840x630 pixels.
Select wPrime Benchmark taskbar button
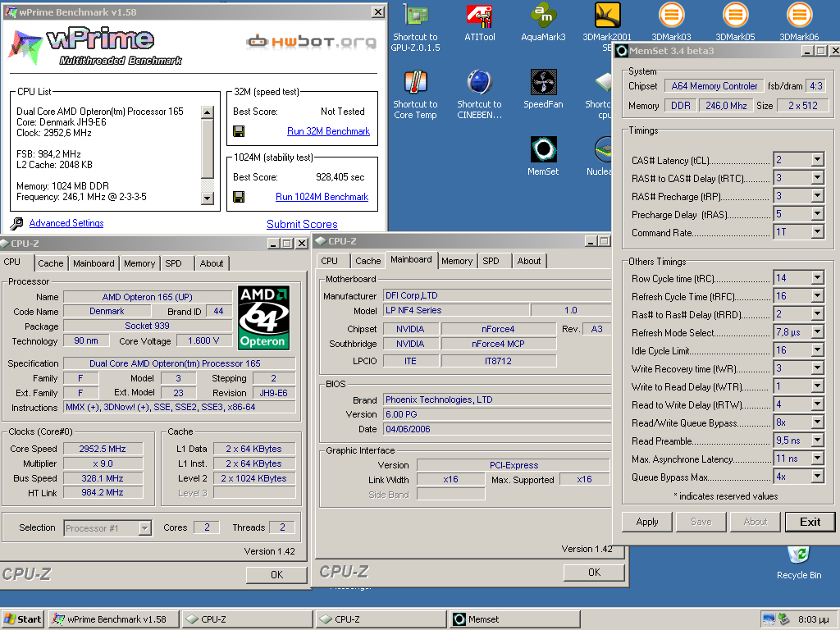(x=113, y=619)
